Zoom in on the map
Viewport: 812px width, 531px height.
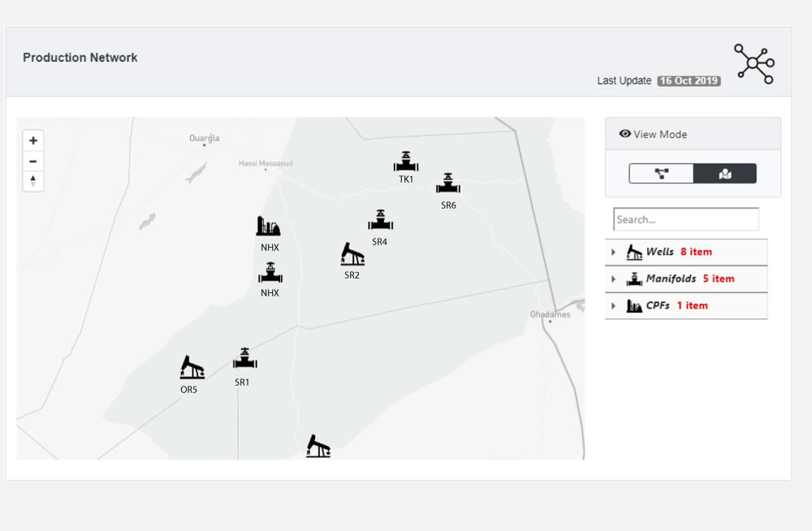pyautogui.click(x=33, y=140)
